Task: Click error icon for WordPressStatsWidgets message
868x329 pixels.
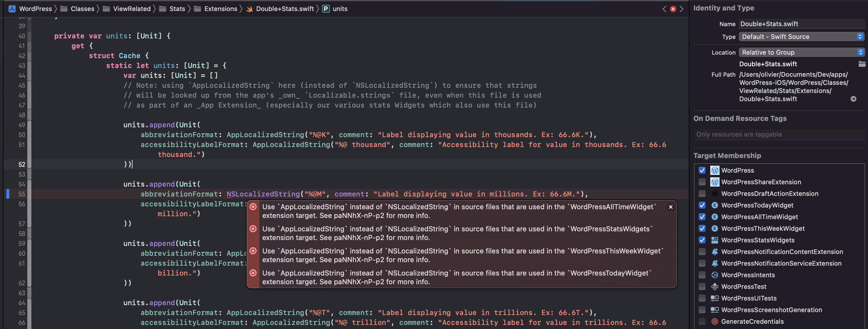Action: (x=253, y=229)
